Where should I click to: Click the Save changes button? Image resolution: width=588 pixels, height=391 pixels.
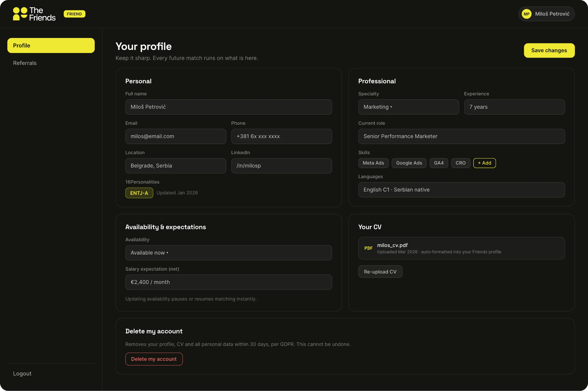[x=549, y=50]
